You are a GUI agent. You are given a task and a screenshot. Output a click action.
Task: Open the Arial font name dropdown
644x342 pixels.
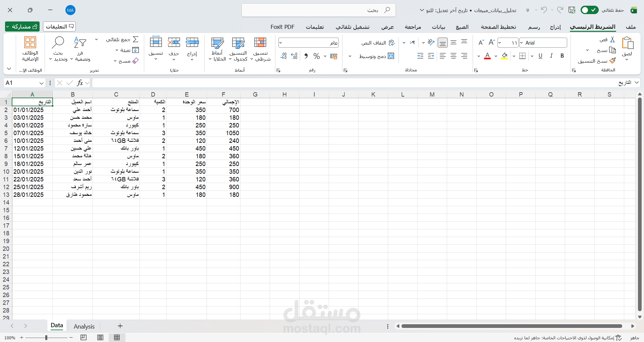coord(522,43)
